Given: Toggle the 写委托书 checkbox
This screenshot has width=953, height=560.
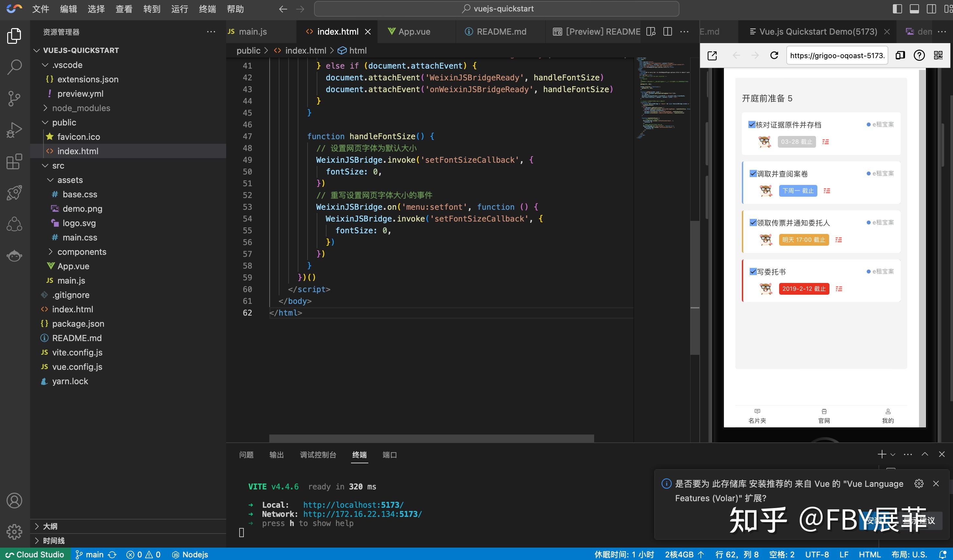Looking at the screenshot, I should 753,272.
